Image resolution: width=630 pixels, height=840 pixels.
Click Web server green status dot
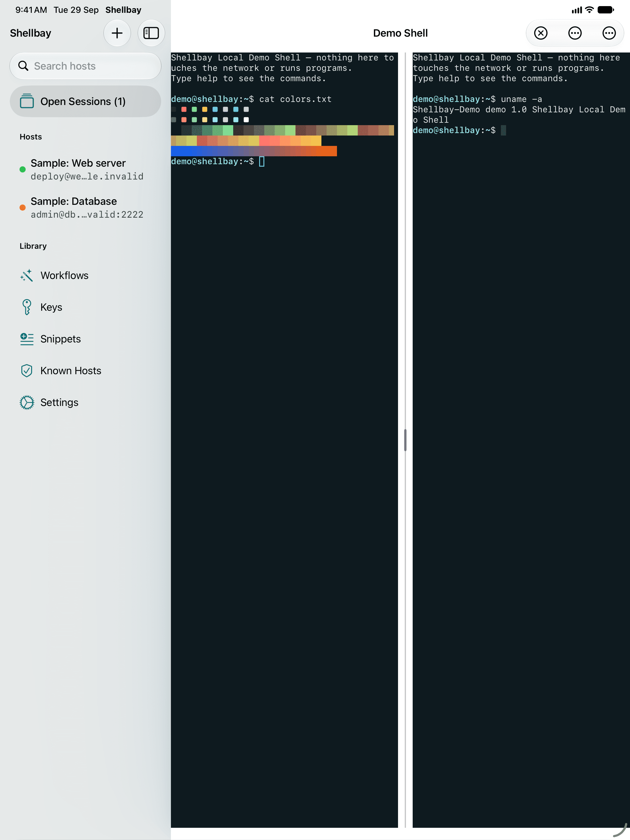(22, 169)
